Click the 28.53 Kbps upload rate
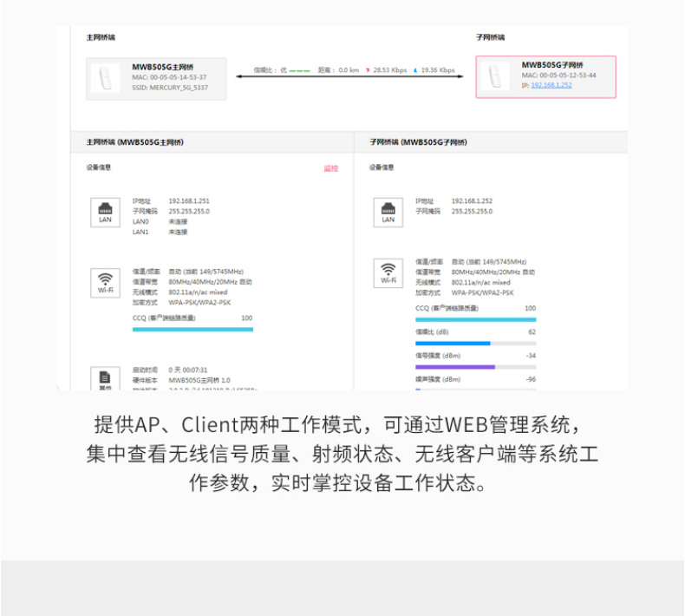Viewport: 685px width, 616px height. coord(389,70)
